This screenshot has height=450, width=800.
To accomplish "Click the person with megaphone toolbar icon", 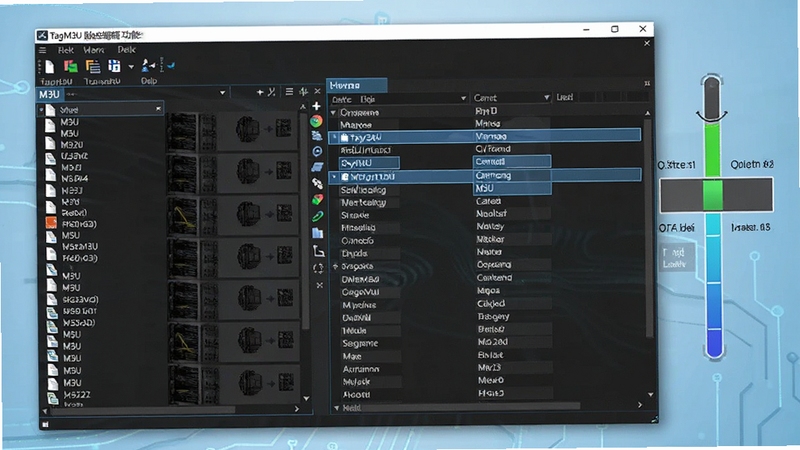I will coord(148,65).
